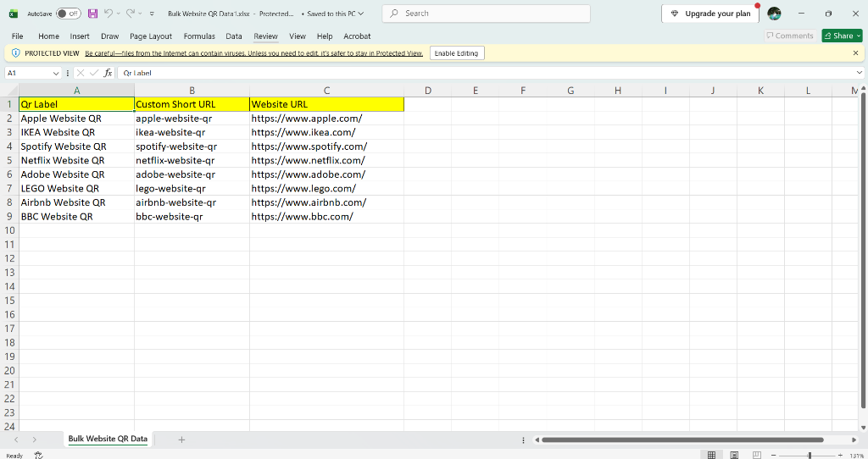The image size is (868, 459).
Task: Select the Review ribbon tab
Action: 265,36
